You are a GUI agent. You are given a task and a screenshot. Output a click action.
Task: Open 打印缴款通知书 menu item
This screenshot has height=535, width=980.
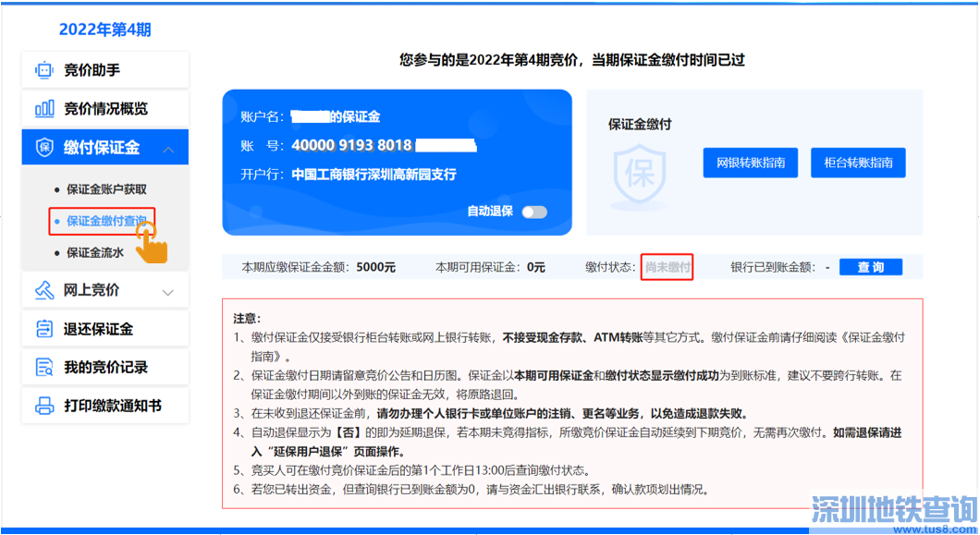pyautogui.click(x=105, y=406)
